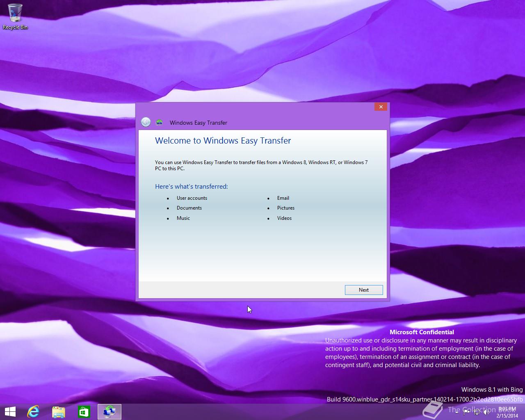Click Next in the wizard

[x=364, y=290]
